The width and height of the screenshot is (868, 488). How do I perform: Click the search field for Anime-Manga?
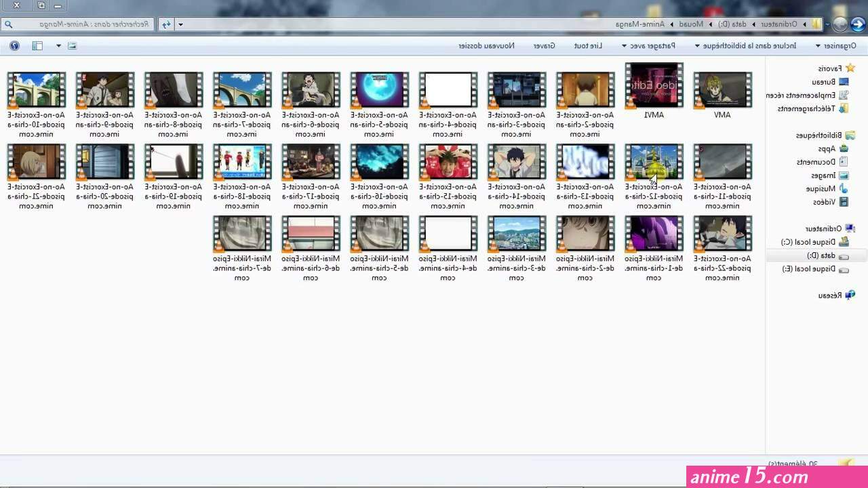coord(78,24)
